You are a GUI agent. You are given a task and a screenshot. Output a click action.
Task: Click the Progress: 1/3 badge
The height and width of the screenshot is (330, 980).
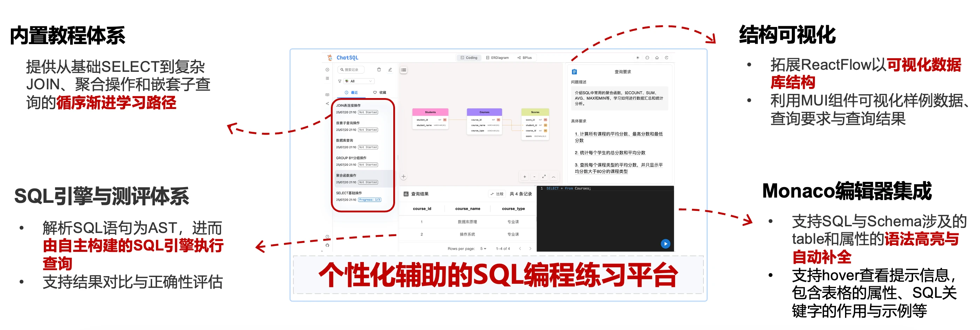pos(369,200)
